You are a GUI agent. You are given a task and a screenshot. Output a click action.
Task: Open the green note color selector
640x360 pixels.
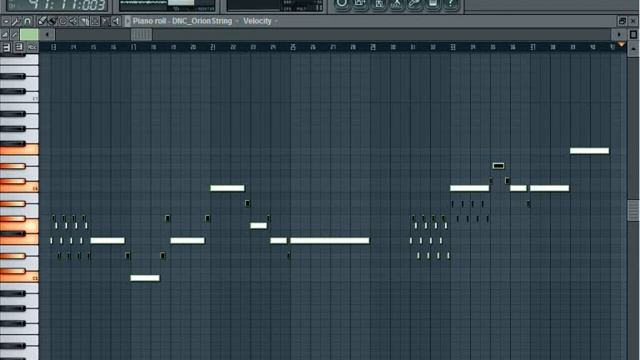click(x=29, y=35)
